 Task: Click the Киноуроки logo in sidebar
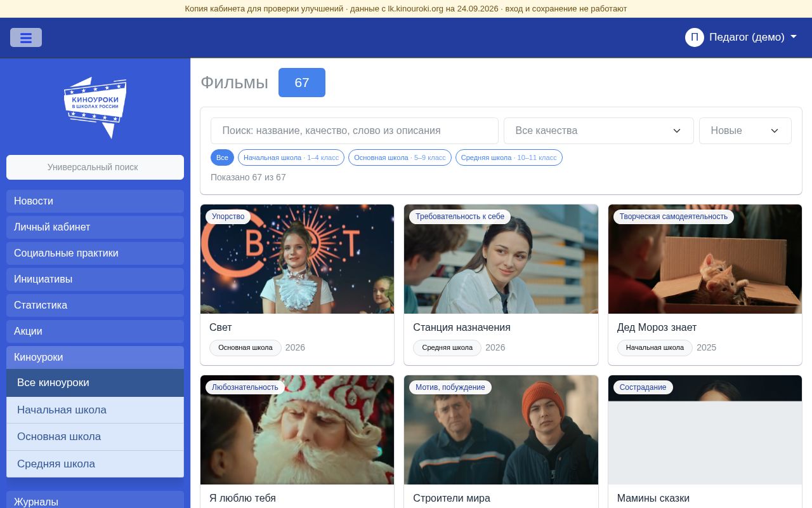tap(95, 107)
